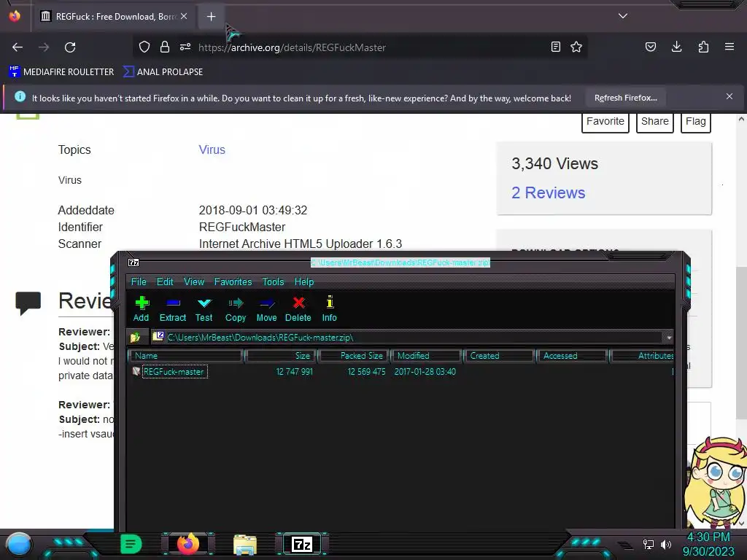747x560 pixels.
Task: Open the MEDIAFIRE ROULETTER bookmark
Action: click(61, 72)
